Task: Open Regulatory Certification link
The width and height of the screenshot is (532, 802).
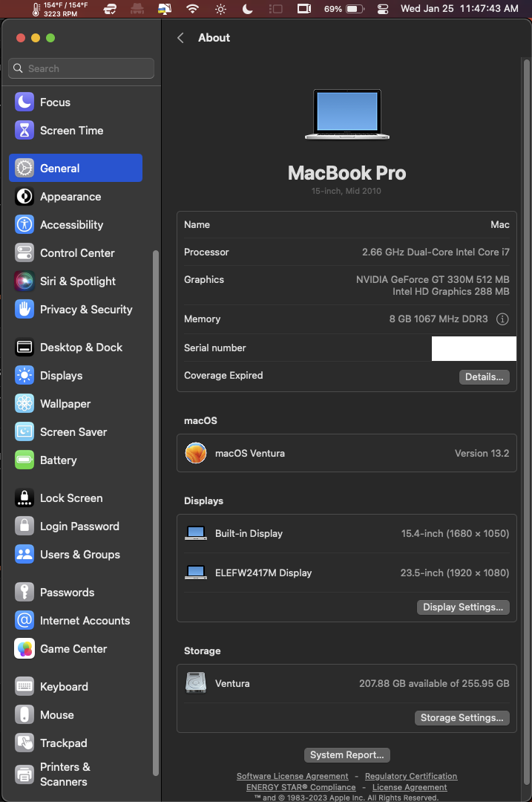Action: point(411,776)
